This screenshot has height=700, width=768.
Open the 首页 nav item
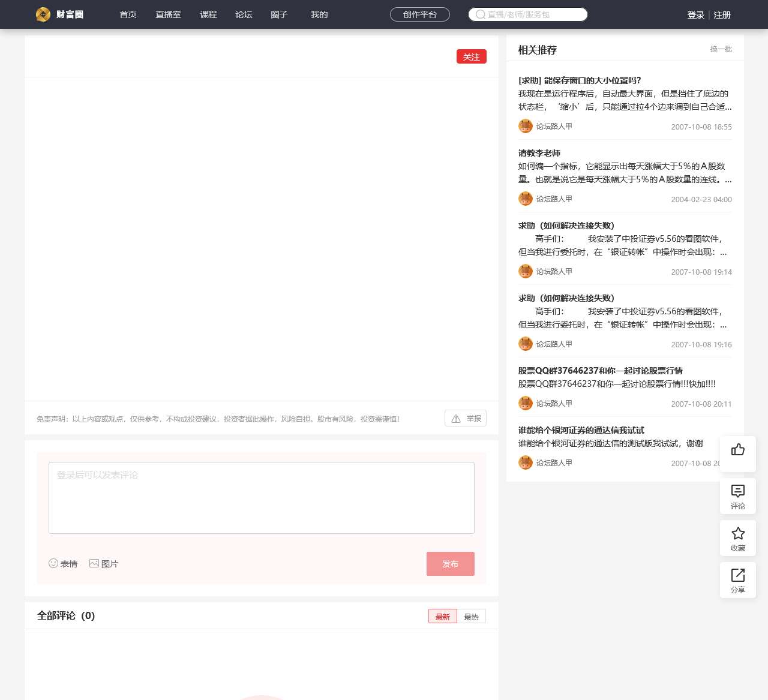128,14
